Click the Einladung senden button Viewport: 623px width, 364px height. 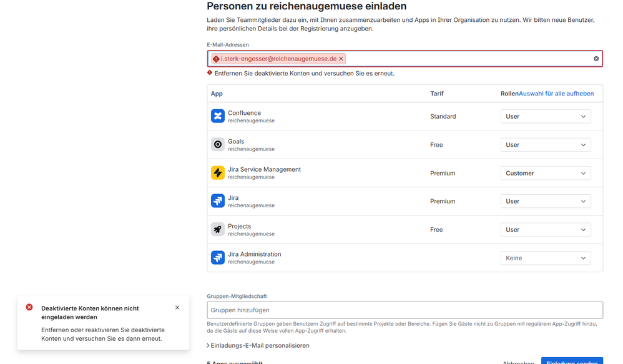tap(572, 361)
